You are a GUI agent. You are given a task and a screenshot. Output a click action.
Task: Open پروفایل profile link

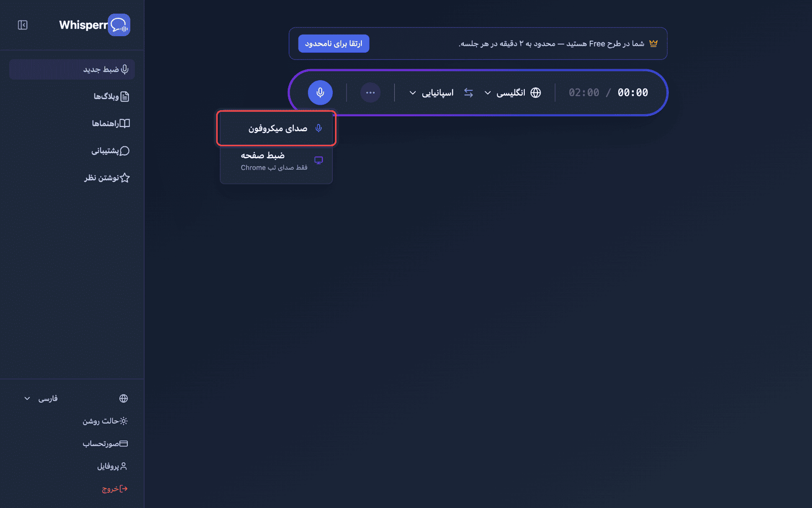coord(112,466)
